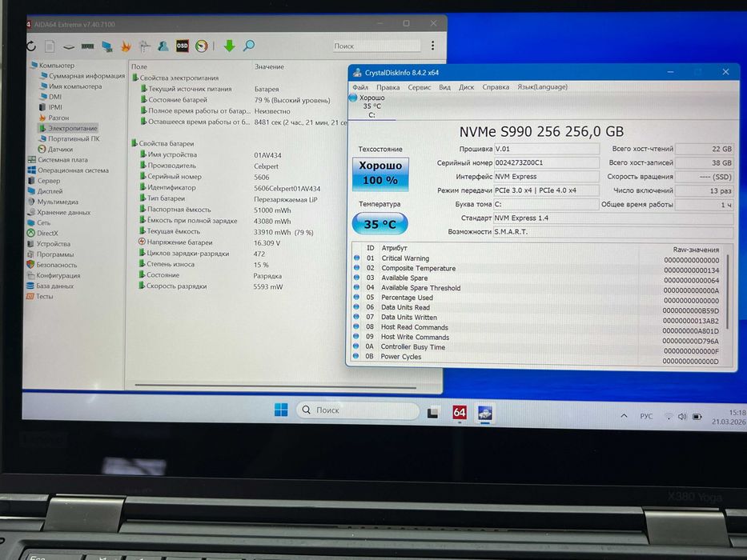Click AIDA64 refresh toolbar icon
The image size is (747, 560).
coord(31,46)
